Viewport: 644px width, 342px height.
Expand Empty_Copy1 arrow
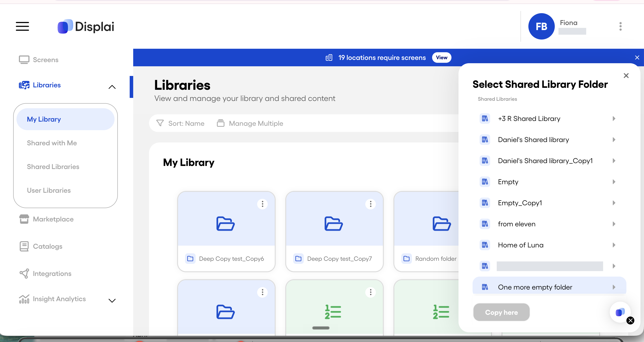pyautogui.click(x=614, y=203)
